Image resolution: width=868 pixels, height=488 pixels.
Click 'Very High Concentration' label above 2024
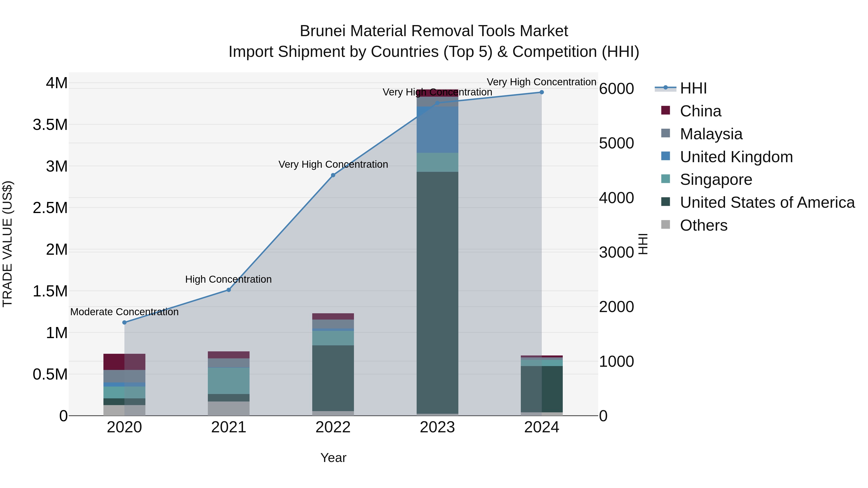click(x=542, y=82)
